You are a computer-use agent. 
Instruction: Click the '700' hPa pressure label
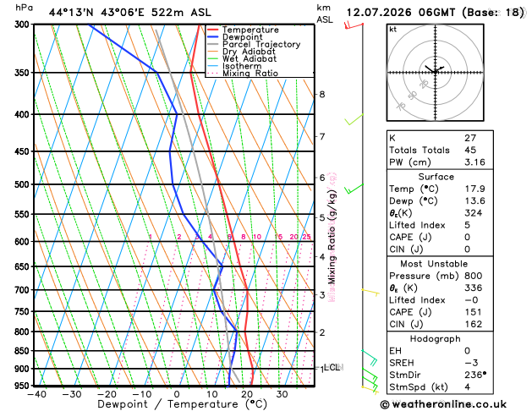(24, 290)
